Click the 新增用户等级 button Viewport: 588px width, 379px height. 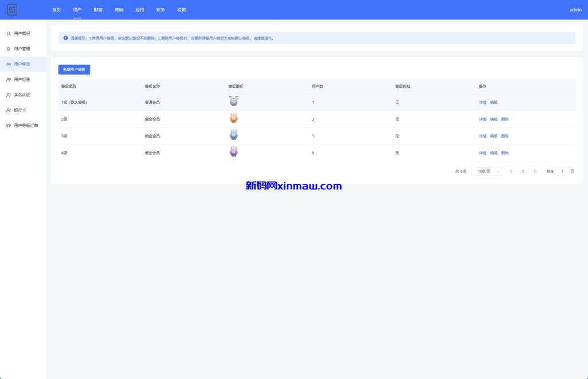(74, 69)
